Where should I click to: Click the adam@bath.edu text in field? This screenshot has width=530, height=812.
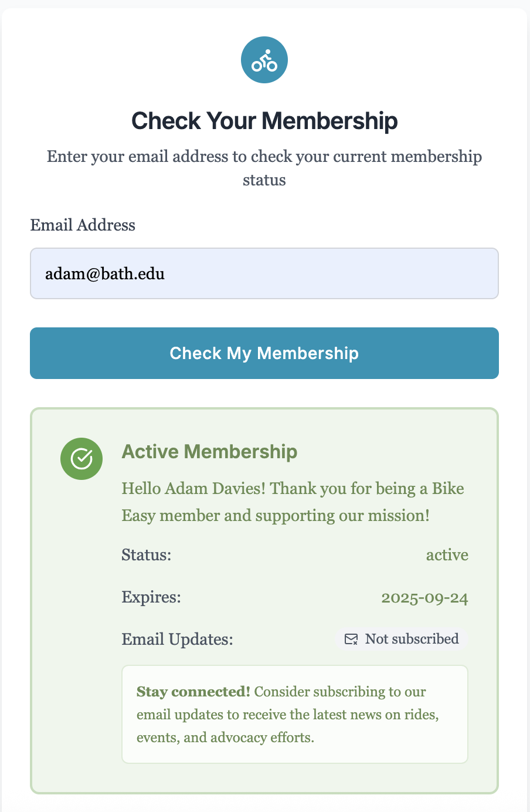105,273
